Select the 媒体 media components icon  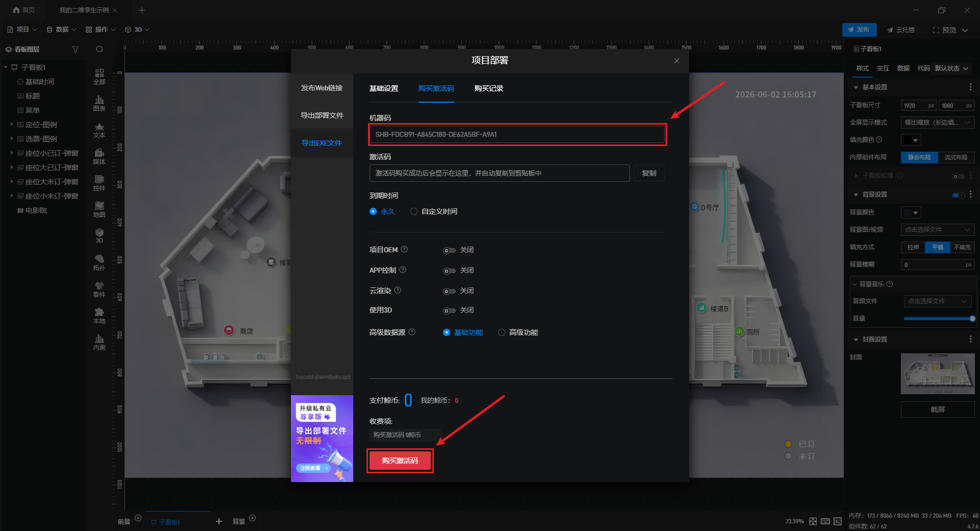click(x=99, y=156)
